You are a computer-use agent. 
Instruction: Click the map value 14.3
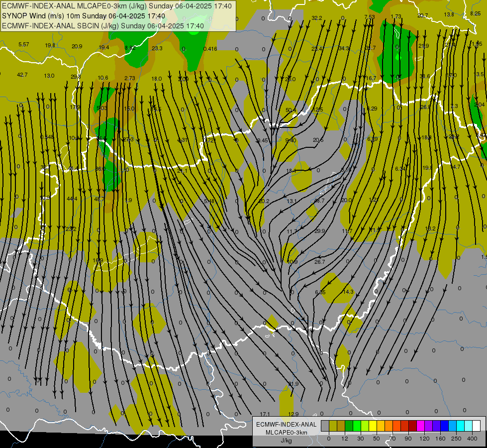point(348,292)
